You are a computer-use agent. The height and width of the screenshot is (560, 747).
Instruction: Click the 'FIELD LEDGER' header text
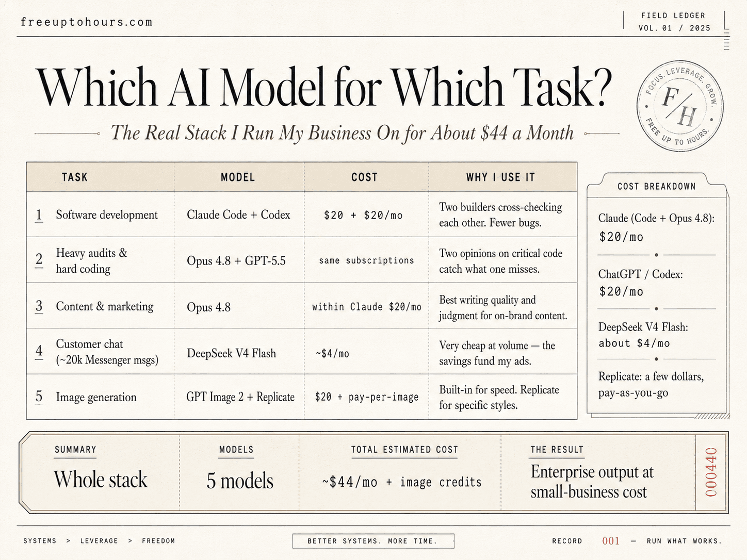tap(673, 15)
